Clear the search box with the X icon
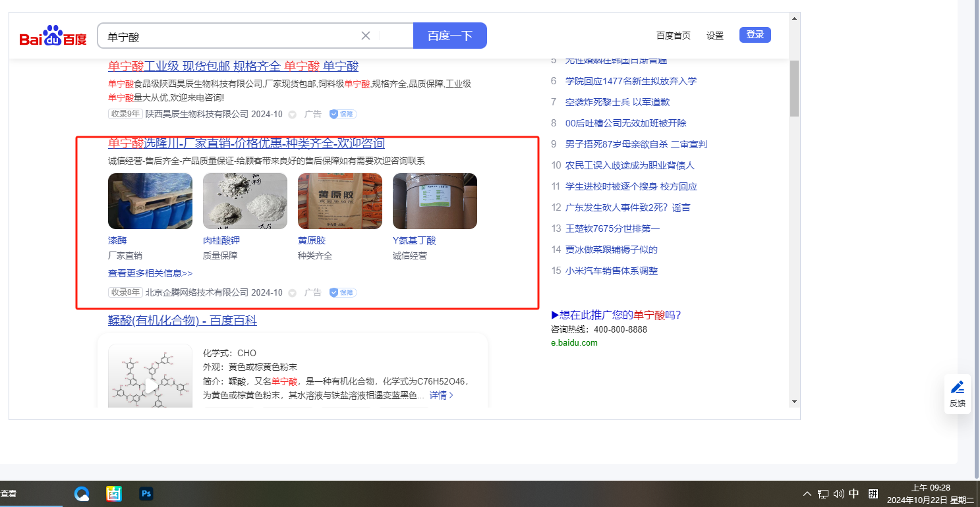 click(366, 36)
